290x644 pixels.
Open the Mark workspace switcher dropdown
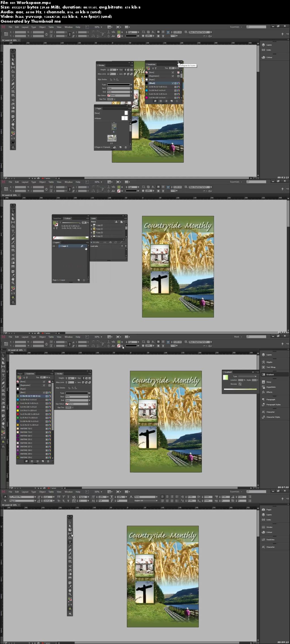(x=238, y=337)
